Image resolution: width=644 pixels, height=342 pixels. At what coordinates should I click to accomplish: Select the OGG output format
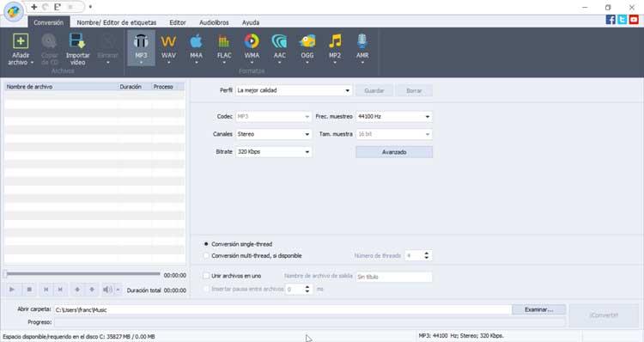click(x=307, y=47)
